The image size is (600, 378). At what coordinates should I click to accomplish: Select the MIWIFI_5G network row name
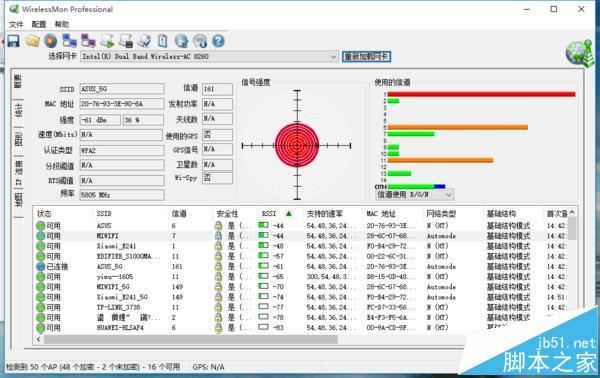pyautogui.click(x=113, y=287)
